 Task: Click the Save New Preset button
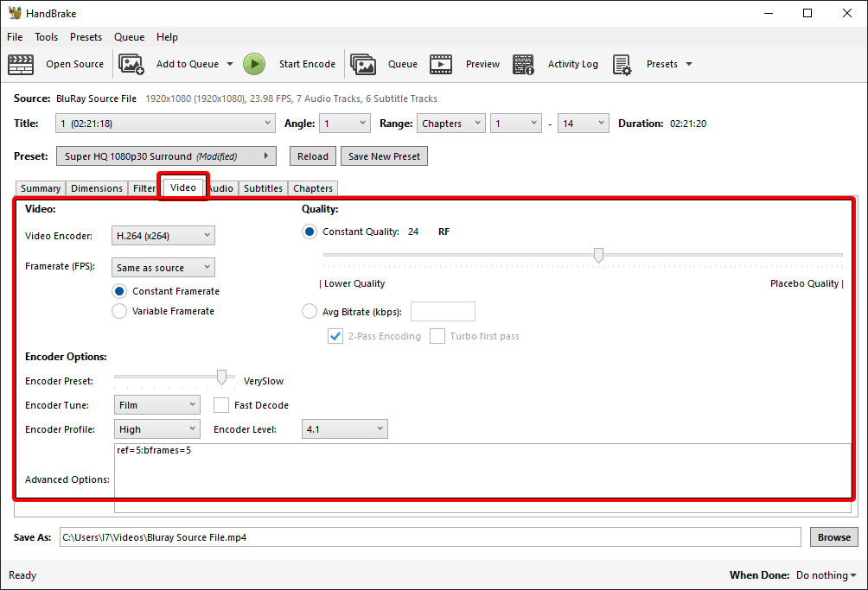tap(386, 155)
